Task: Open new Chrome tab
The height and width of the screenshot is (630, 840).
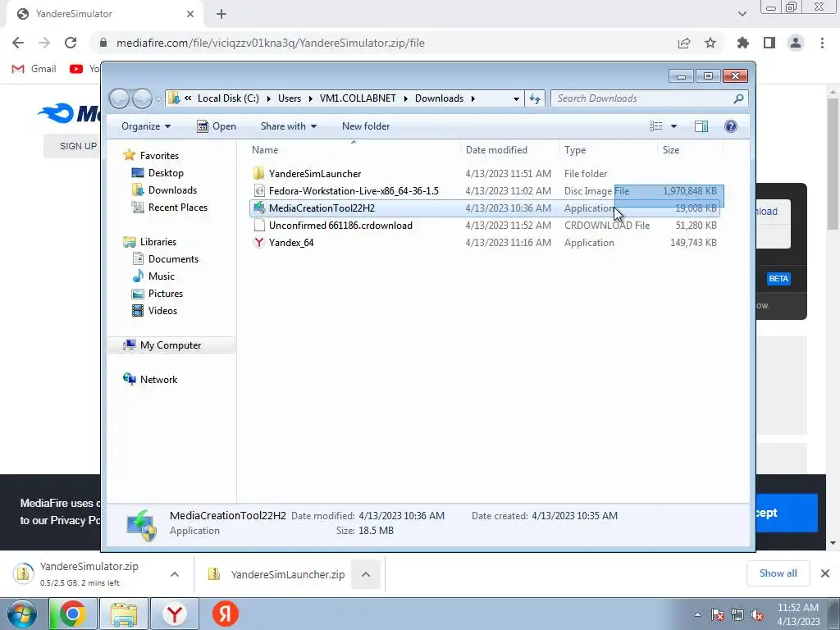Action: point(221,14)
